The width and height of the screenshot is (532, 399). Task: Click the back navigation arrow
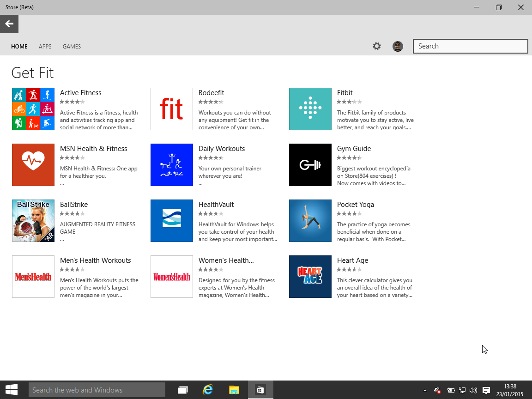[x=9, y=24]
